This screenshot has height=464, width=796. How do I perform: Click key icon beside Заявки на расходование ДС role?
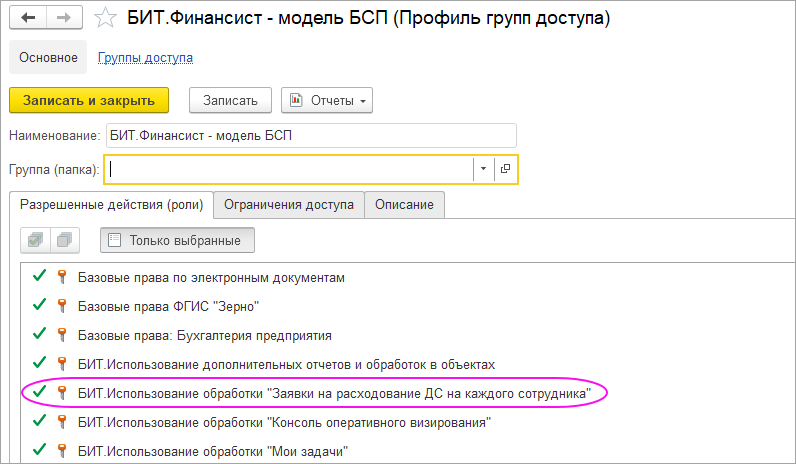pos(62,392)
